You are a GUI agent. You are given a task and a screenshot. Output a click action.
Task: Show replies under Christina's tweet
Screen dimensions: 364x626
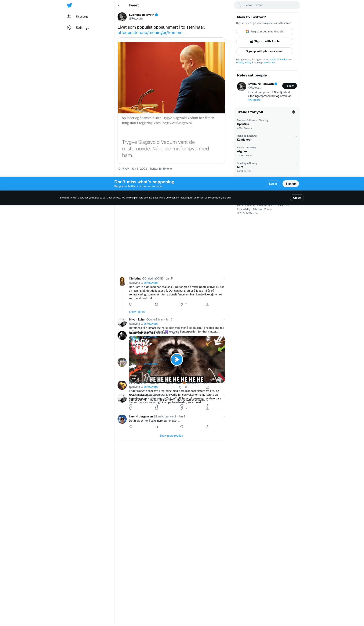(137, 312)
